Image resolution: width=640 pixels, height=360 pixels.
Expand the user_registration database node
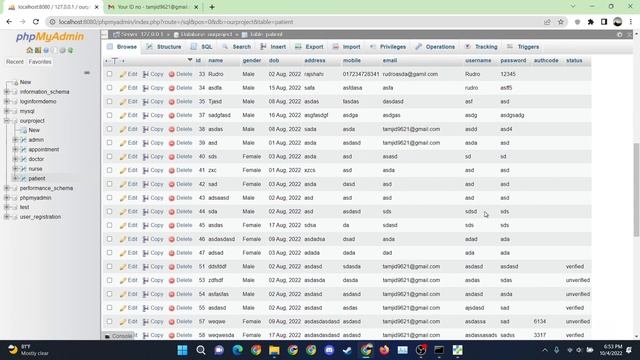click(7, 217)
